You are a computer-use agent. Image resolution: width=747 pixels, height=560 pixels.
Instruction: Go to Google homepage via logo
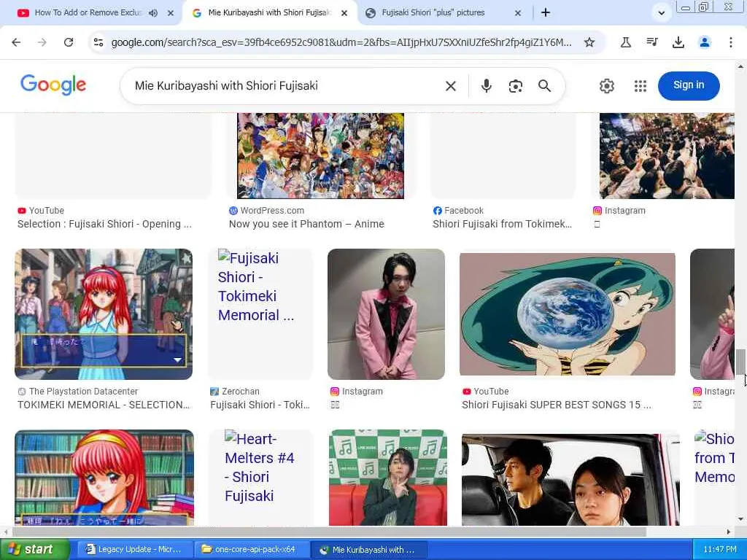[x=53, y=85]
